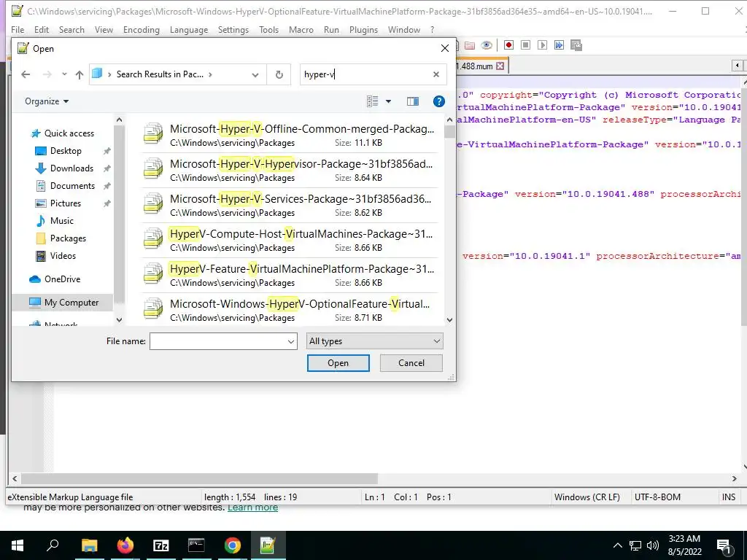Screen dimensions: 747x560
Task: Click Save recorded macro icon
Action: (576, 45)
